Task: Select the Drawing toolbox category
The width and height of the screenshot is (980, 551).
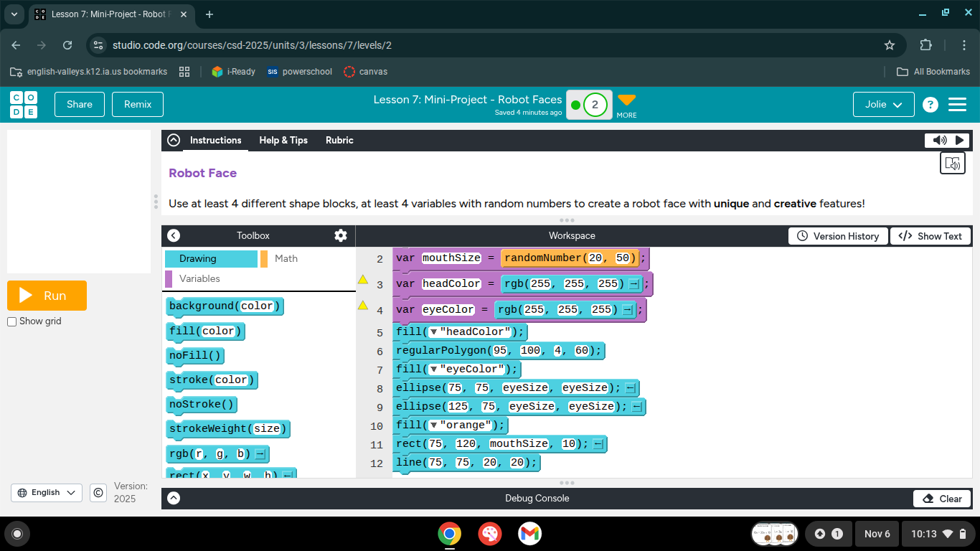Action: tap(211, 259)
